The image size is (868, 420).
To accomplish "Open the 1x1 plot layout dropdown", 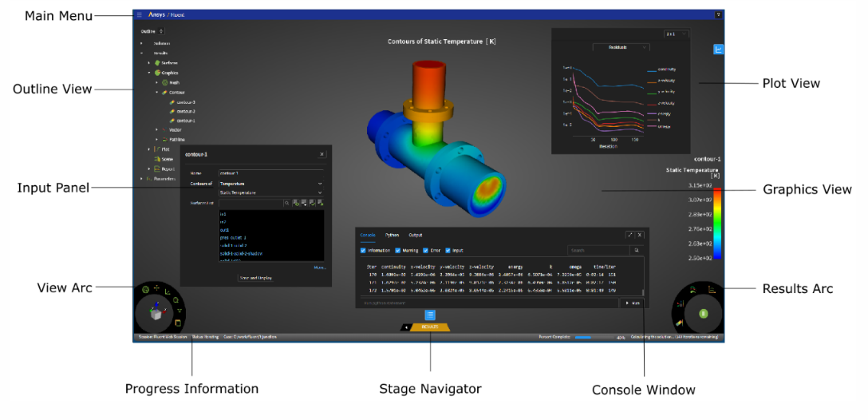I will 674,34.
